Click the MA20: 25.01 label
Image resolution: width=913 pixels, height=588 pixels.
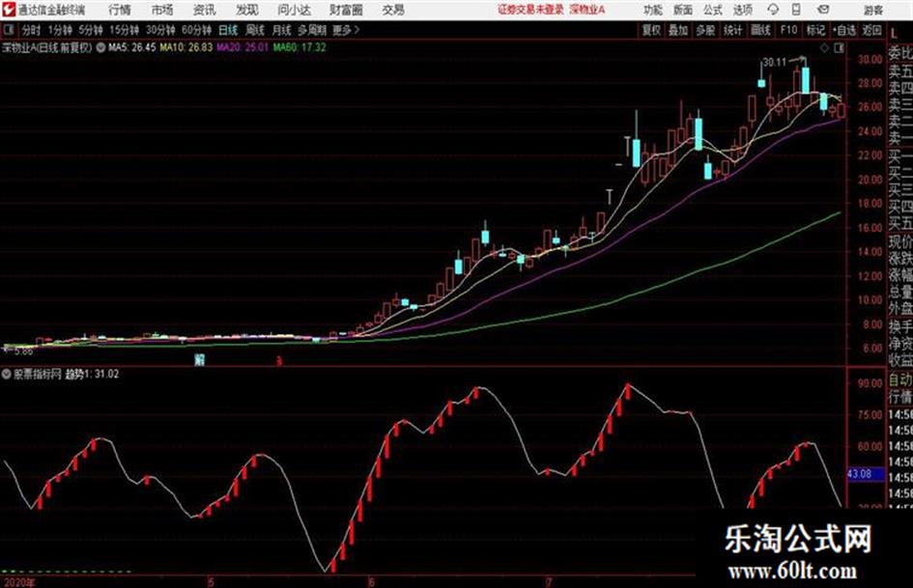[243, 47]
